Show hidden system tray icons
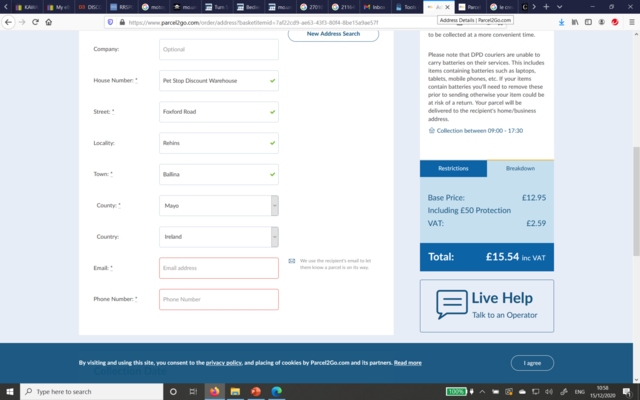Image resolution: width=640 pixels, height=400 pixels. 482,391
